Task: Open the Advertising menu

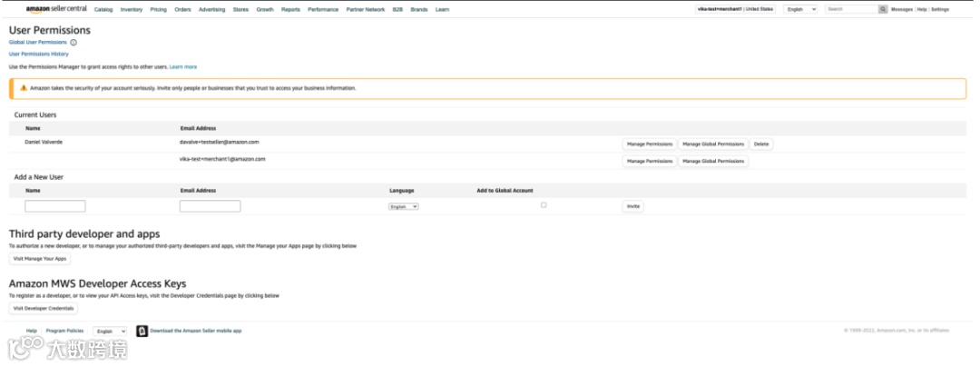Action: coord(211,10)
